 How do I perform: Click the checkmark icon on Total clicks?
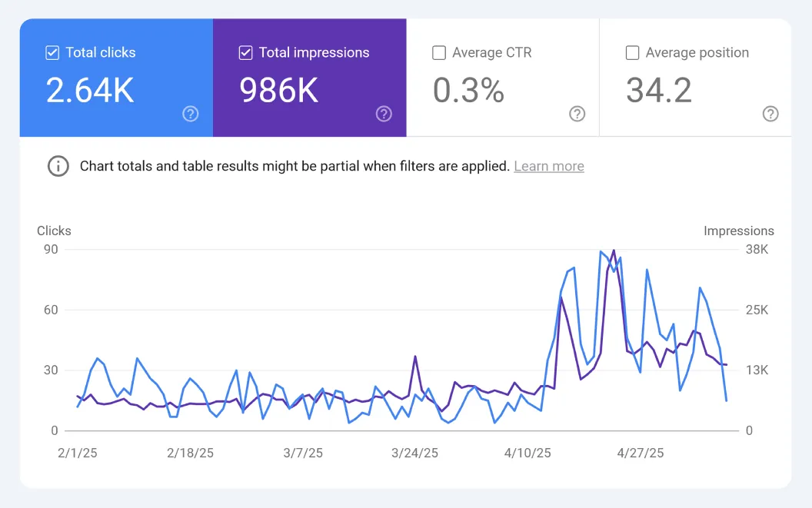(x=52, y=52)
